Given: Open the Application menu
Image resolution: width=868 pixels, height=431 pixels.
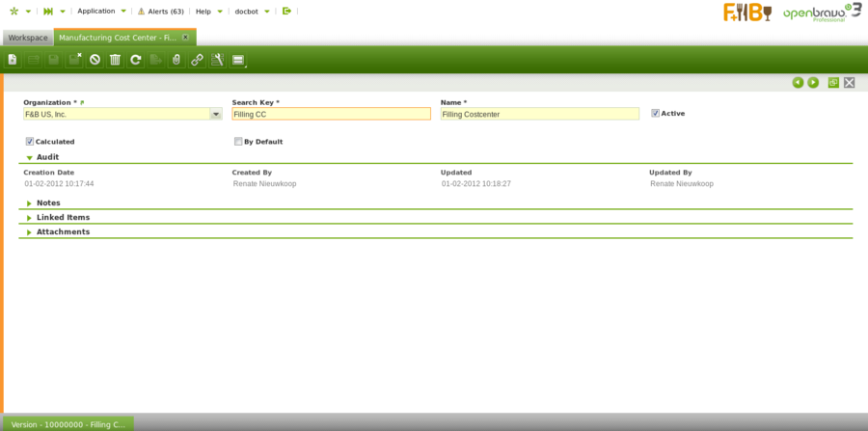Looking at the screenshot, I should [x=96, y=11].
